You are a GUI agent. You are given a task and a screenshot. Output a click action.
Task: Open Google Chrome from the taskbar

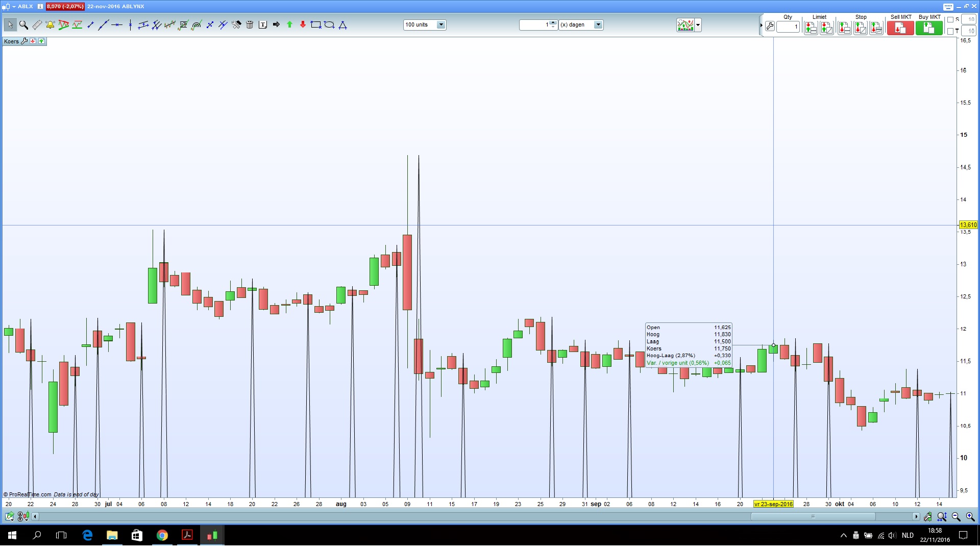[x=162, y=535]
